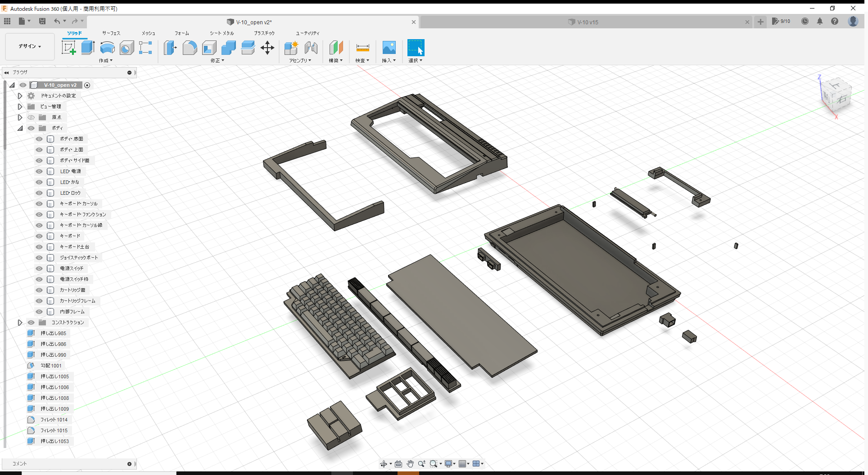The width and height of the screenshot is (868, 475).
Task: Expand the ビュー管理 tree item
Action: coord(20,106)
